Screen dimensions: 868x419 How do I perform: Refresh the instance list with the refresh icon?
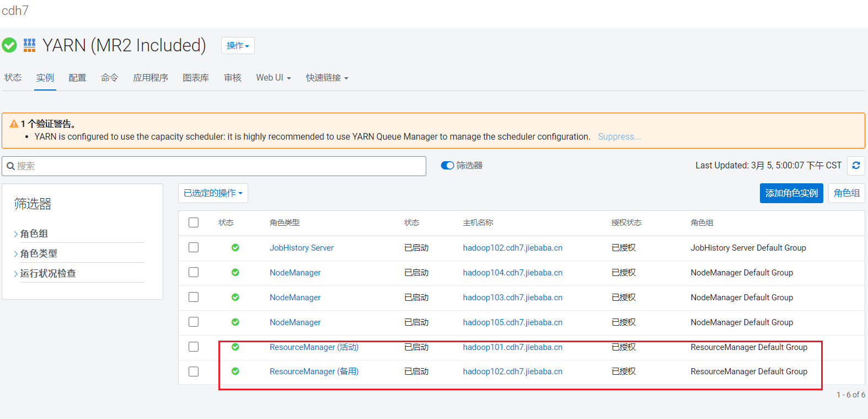[x=856, y=166]
